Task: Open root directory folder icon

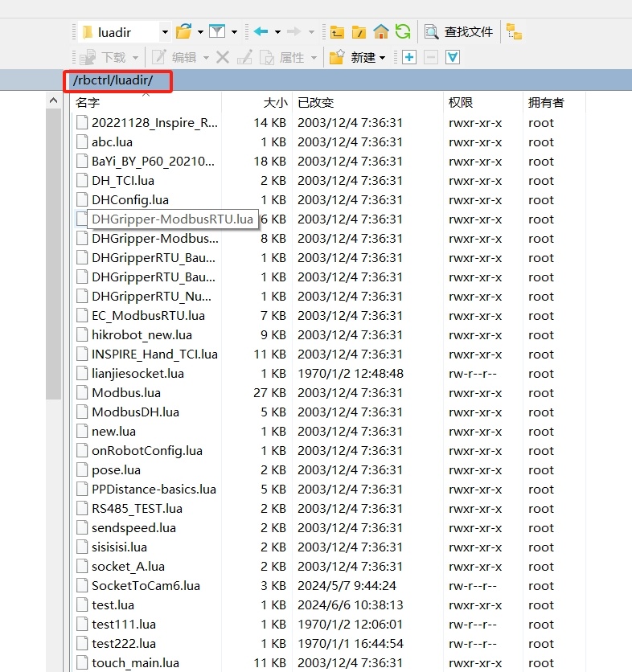Action: pos(359,32)
